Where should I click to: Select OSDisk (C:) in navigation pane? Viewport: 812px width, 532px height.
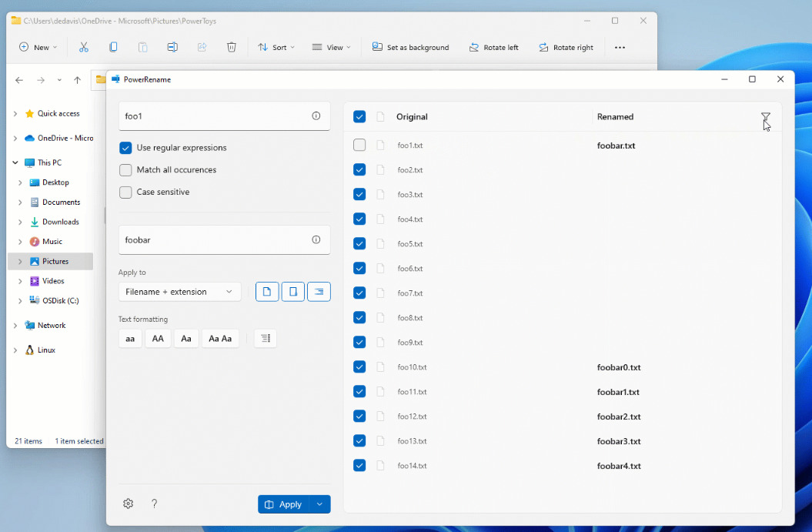(x=60, y=300)
